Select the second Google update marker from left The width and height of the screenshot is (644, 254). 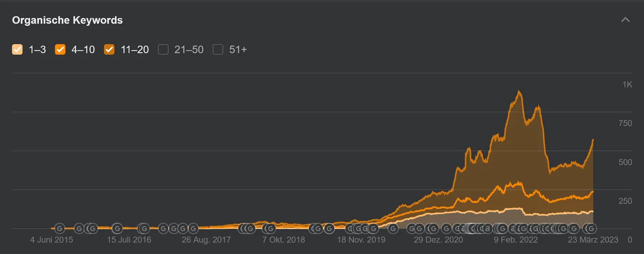click(79, 228)
